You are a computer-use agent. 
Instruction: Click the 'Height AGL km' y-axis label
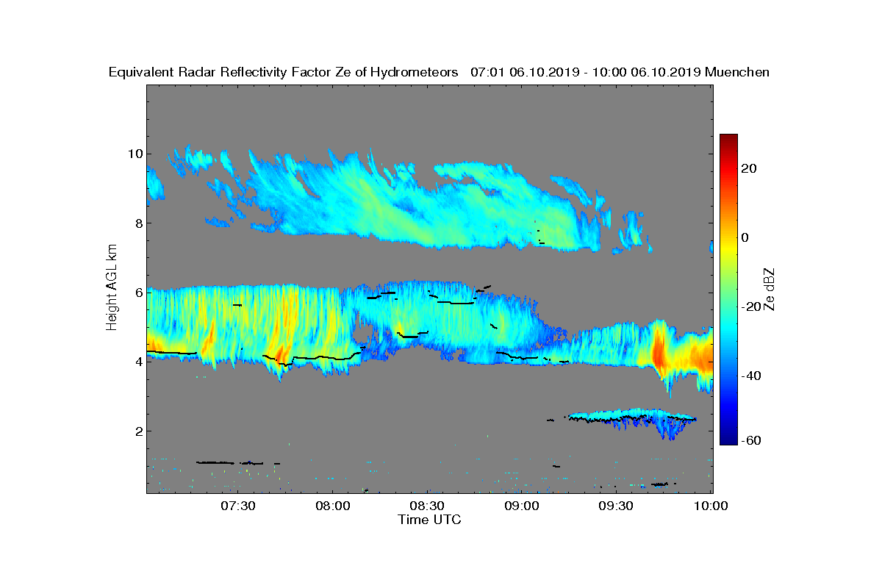[112, 289]
